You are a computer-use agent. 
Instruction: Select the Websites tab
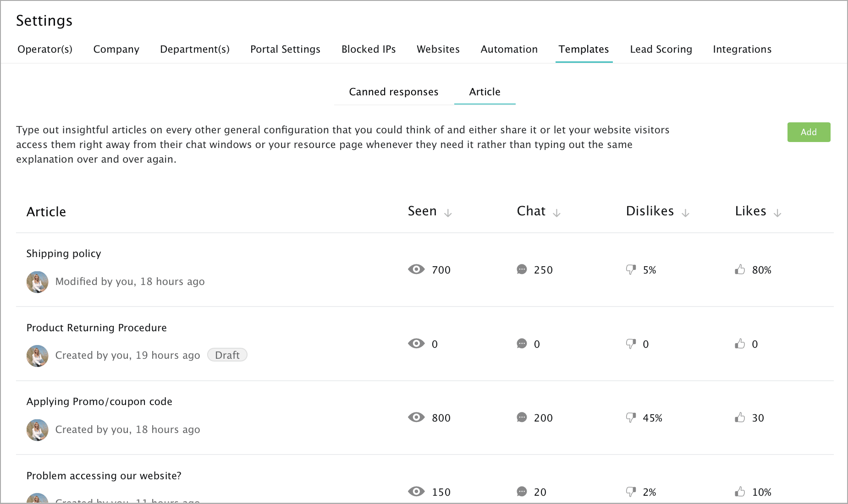pos(438,49)
